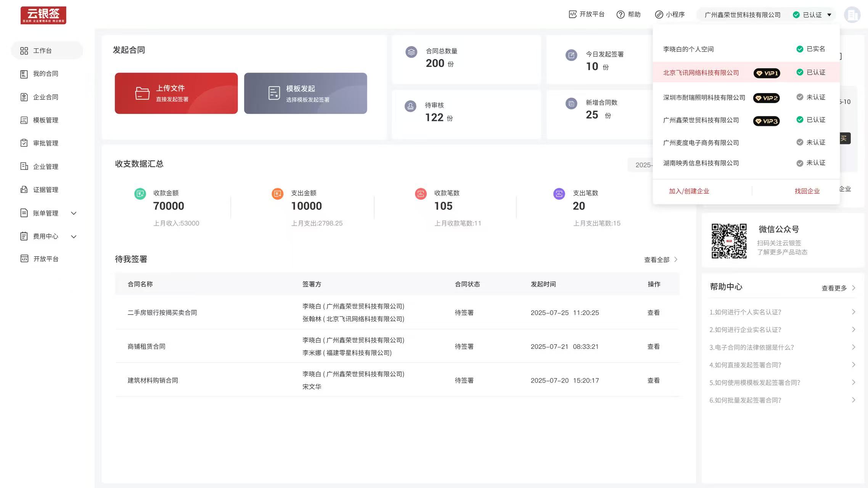Open the user avatar in the top corner
The height and width of the screenshot is (488, 868).
coord(853,14)
